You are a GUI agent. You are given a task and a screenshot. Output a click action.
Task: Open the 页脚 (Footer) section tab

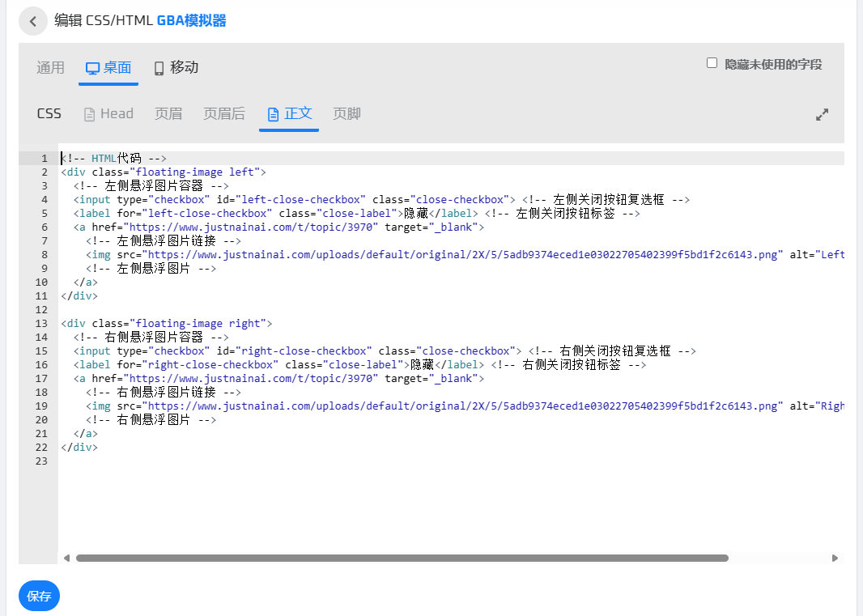346,114
